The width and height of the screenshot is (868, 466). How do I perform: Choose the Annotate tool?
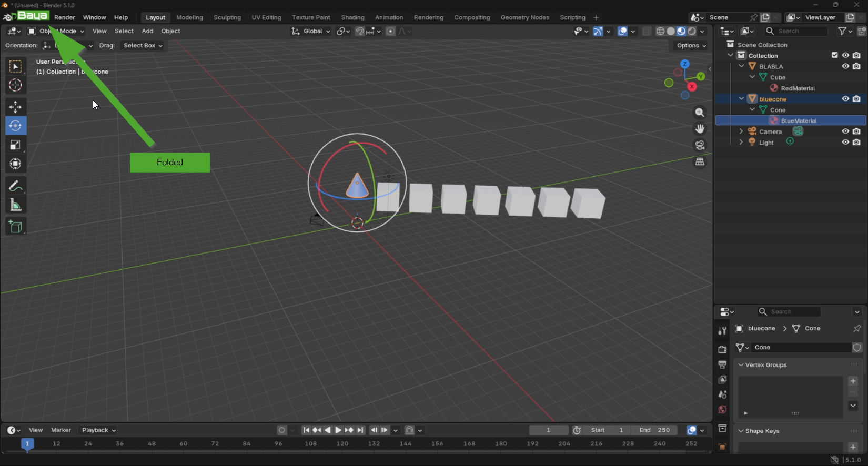point(15,186)
